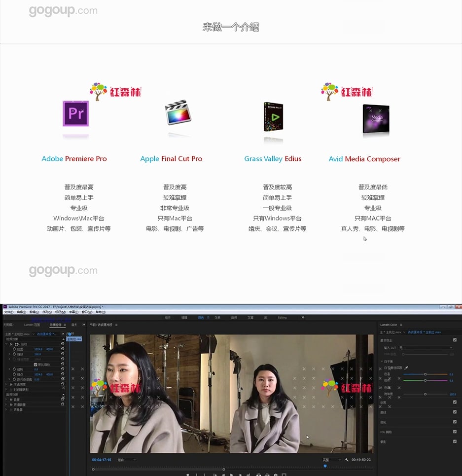
Task: Click the stopwatch icon for 锚点 (Anchor Point)
Action: tap(14, 374)
